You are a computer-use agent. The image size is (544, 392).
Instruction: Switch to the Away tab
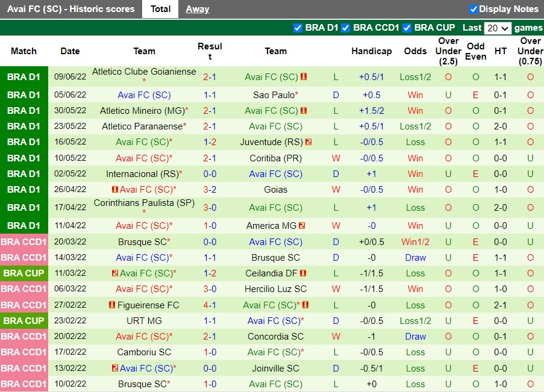click(x=198, y=9)
